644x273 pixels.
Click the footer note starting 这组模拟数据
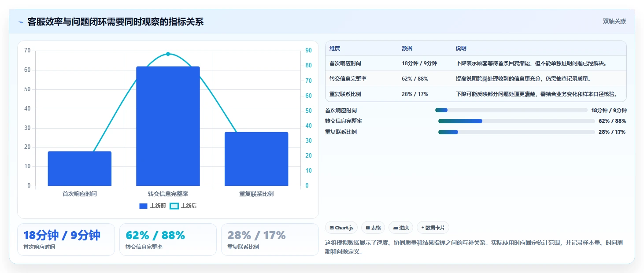coord(474,247)
